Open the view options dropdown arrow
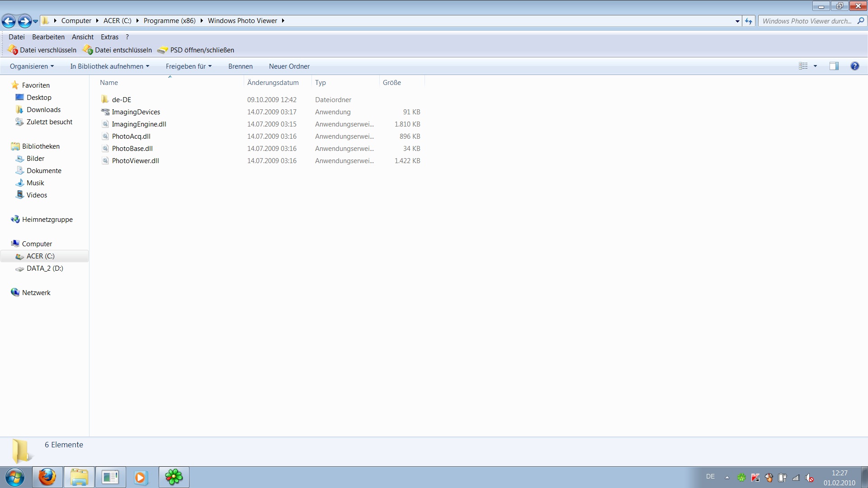 (815, 66)
